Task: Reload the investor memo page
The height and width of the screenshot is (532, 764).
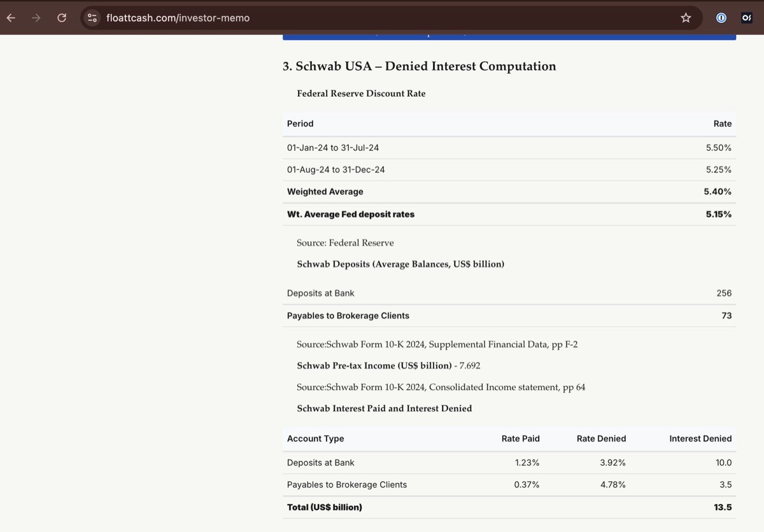Action: coord(62,18)
